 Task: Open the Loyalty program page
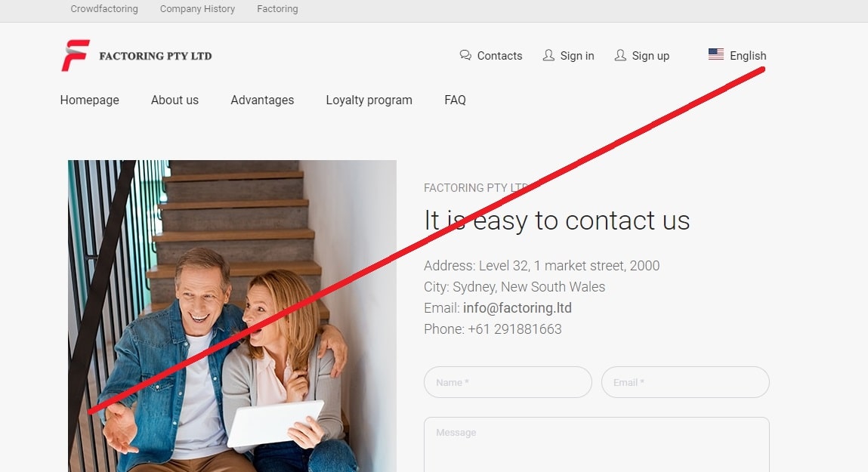(x=369, y=100)
